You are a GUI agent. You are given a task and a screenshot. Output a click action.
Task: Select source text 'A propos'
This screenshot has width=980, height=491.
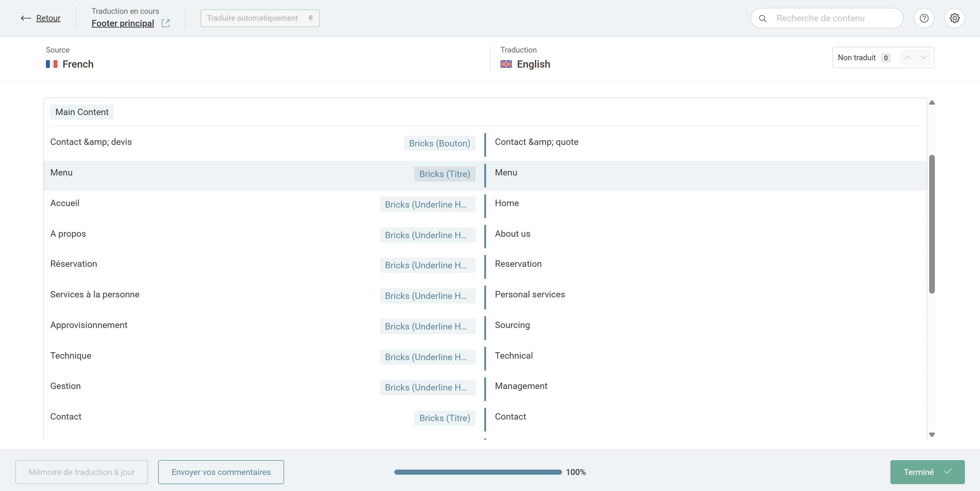click(68, 234)
